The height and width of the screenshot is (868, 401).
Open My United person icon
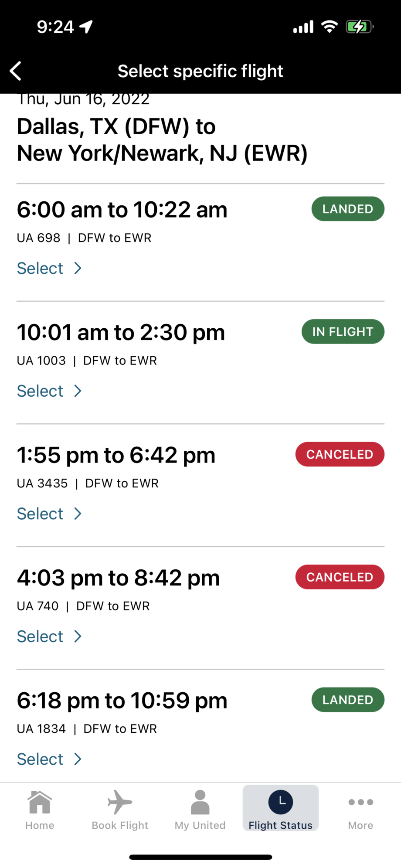click(x=200, y=802)
